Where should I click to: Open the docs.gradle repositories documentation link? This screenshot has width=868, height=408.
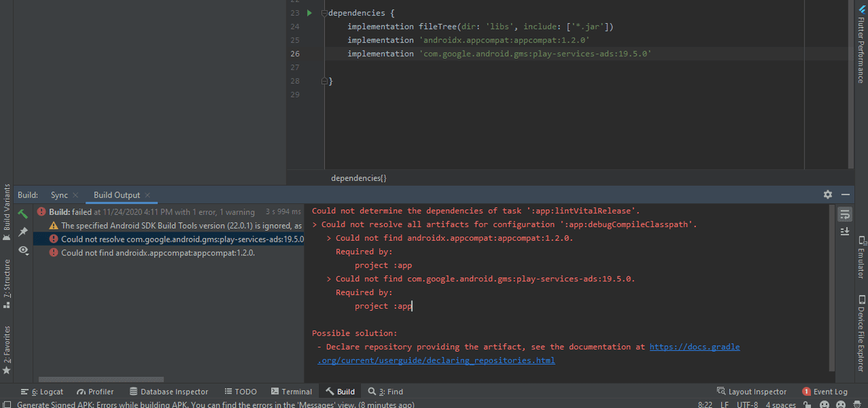click(694, 347)
